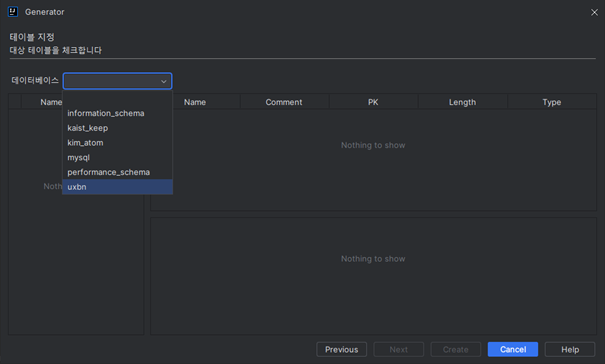Click the disabled Create button

[456, 349]
